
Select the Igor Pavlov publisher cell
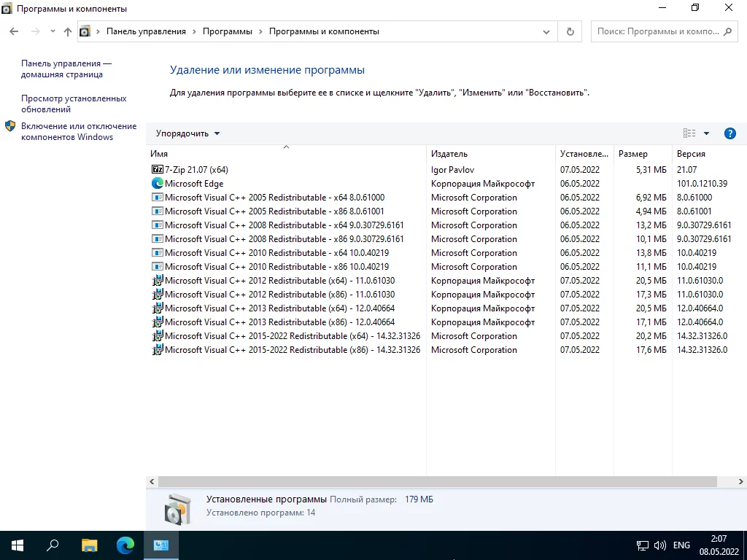(x=452, y=169)
